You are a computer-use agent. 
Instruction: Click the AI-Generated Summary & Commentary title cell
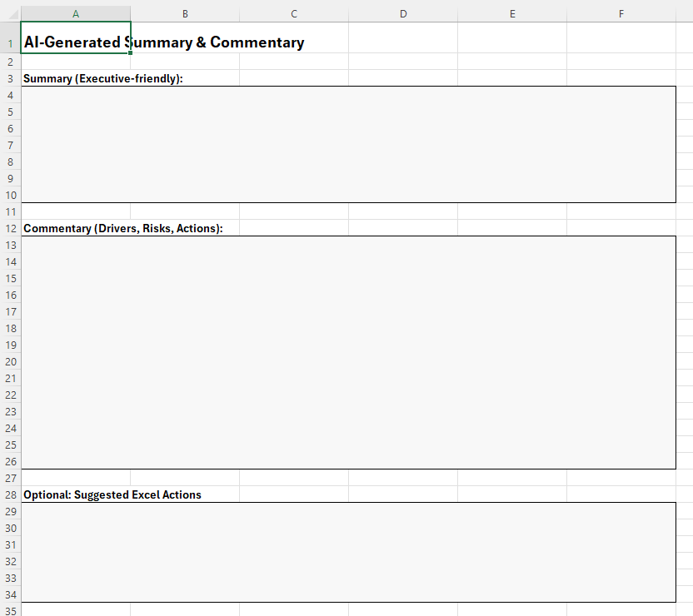[75, 42]
